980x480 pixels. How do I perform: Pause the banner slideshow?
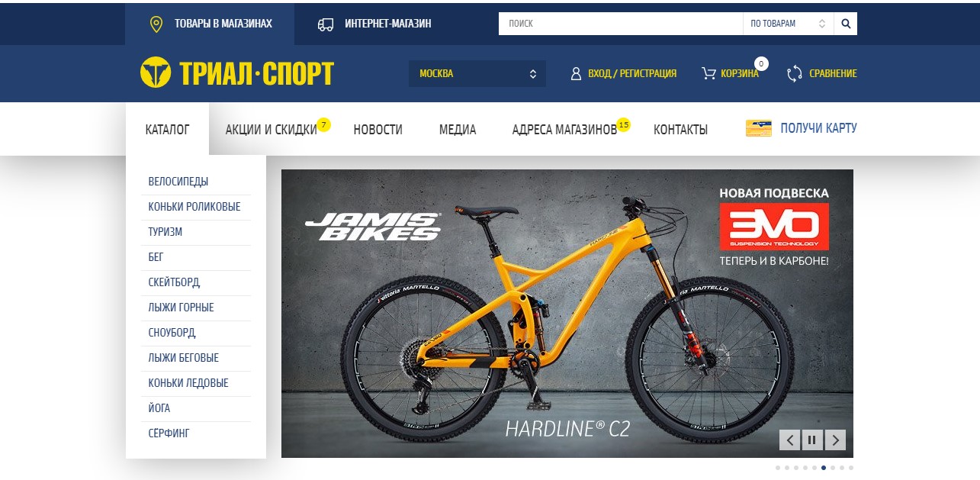pos(812,440)
